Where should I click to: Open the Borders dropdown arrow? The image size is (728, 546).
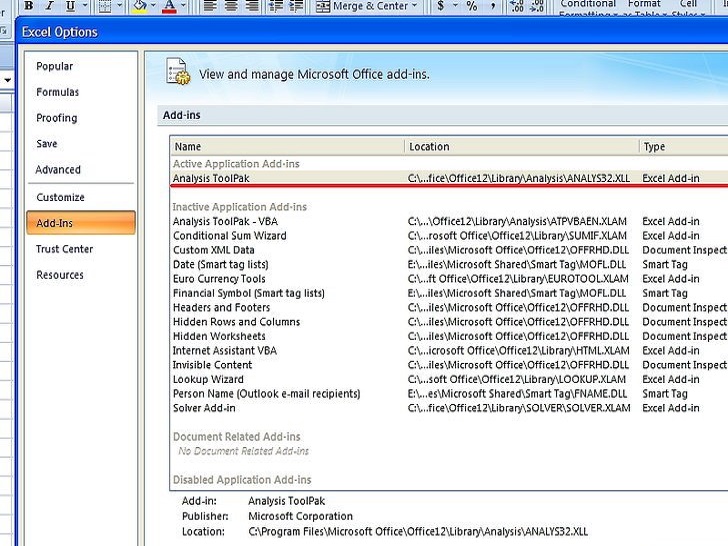[x=120, y=6]
